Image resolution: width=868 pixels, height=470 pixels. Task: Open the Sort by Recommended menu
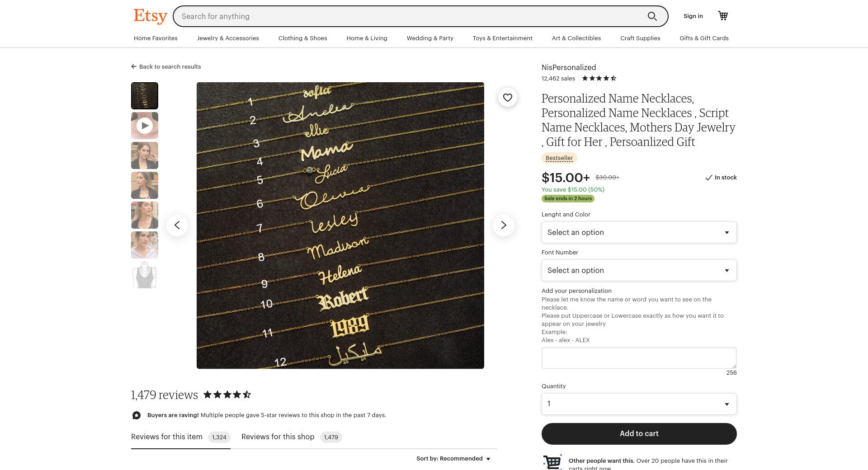(453, 459)
